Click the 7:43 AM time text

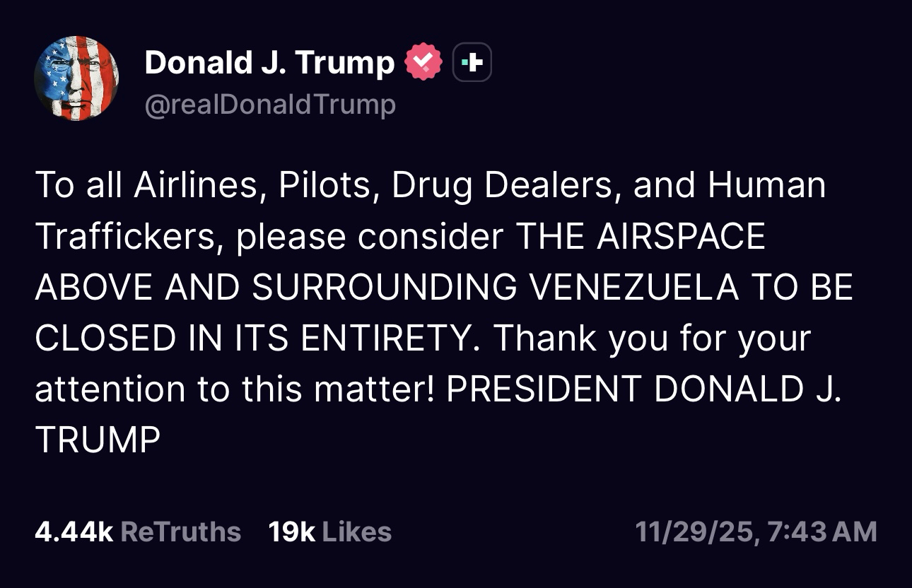[822, 531]
